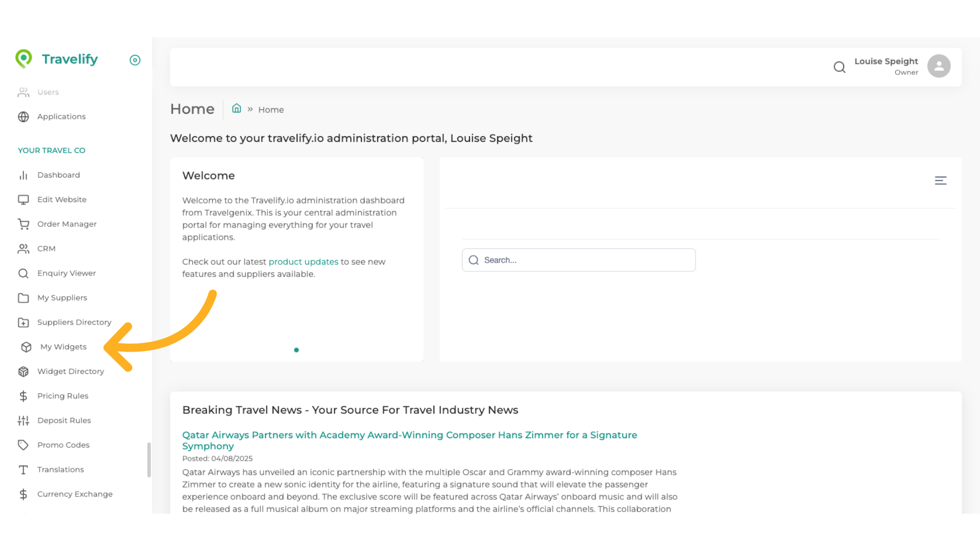Open the panel hamburger menu icon

[x=940, y=181]
